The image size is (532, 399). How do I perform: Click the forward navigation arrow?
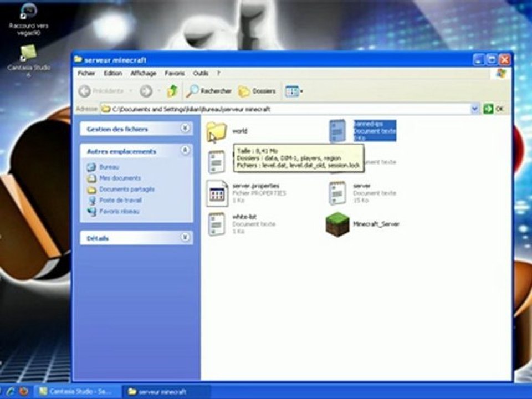click(146, 91)
